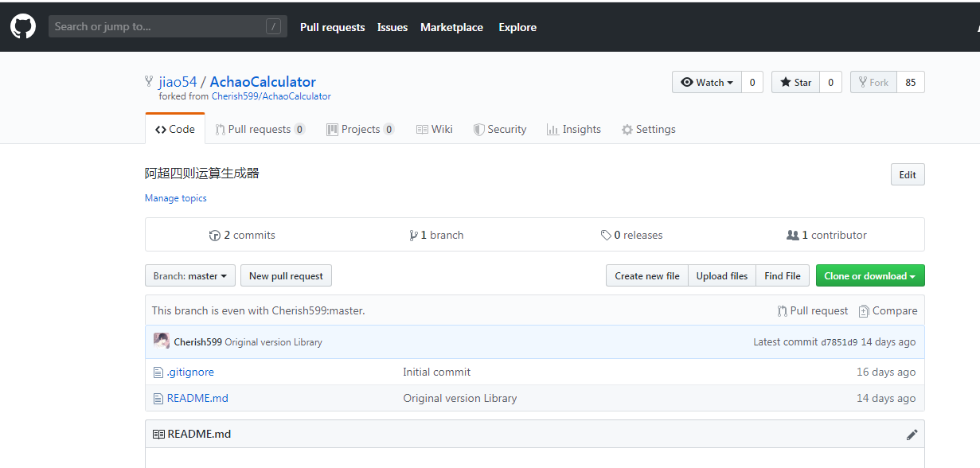Click the Projects board icon
The image size is (980, 468).
click(332, 129)
